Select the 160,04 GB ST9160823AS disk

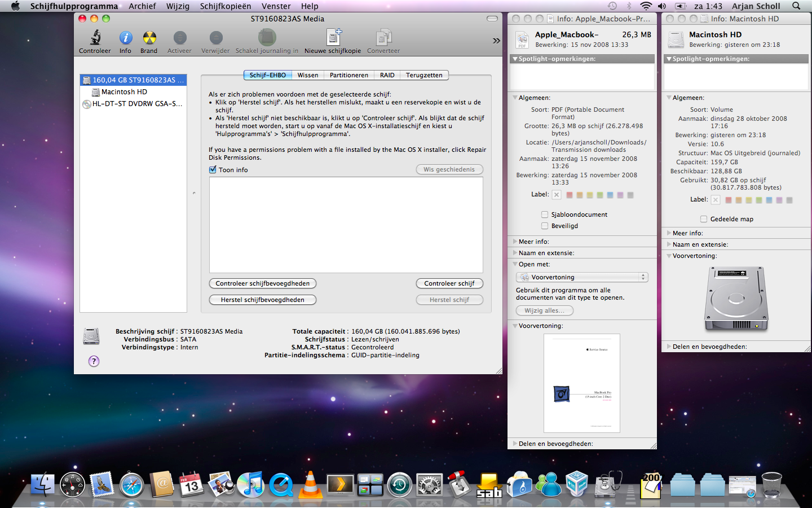[133, 80]
